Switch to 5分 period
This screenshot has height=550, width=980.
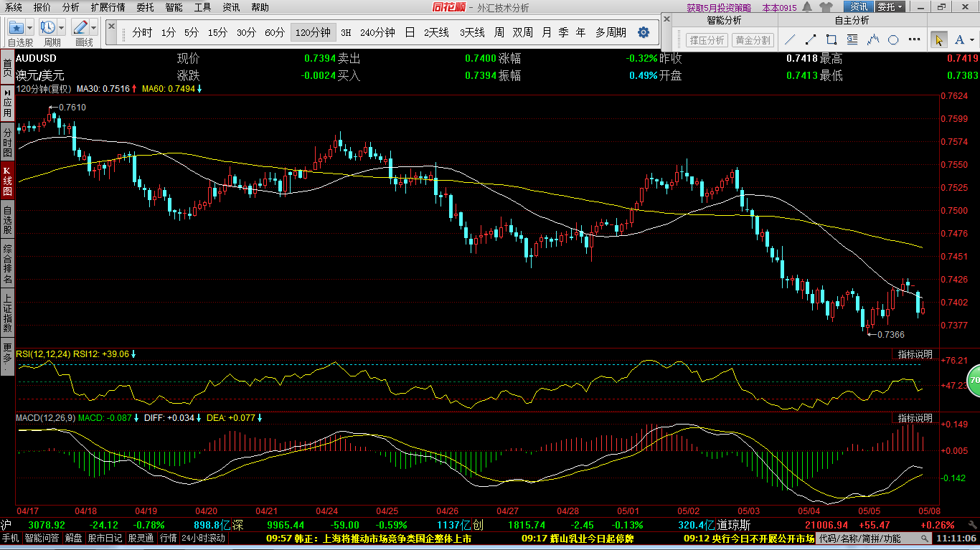click(192, 32)
